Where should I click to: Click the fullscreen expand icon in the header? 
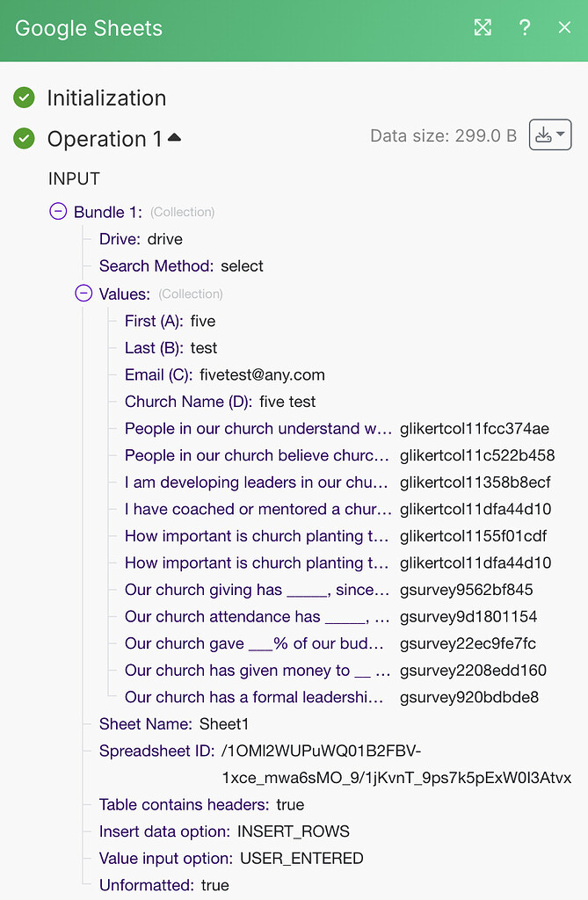pos(483,27)
